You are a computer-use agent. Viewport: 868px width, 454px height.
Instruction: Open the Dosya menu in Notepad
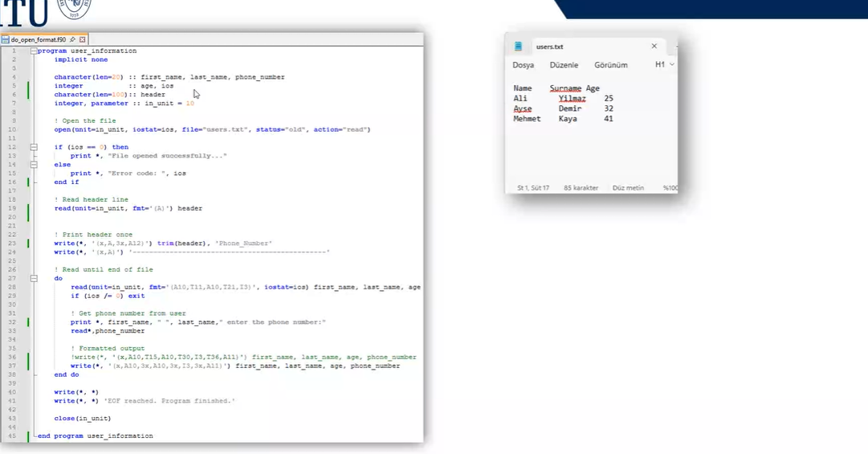[x=523, y=65]
